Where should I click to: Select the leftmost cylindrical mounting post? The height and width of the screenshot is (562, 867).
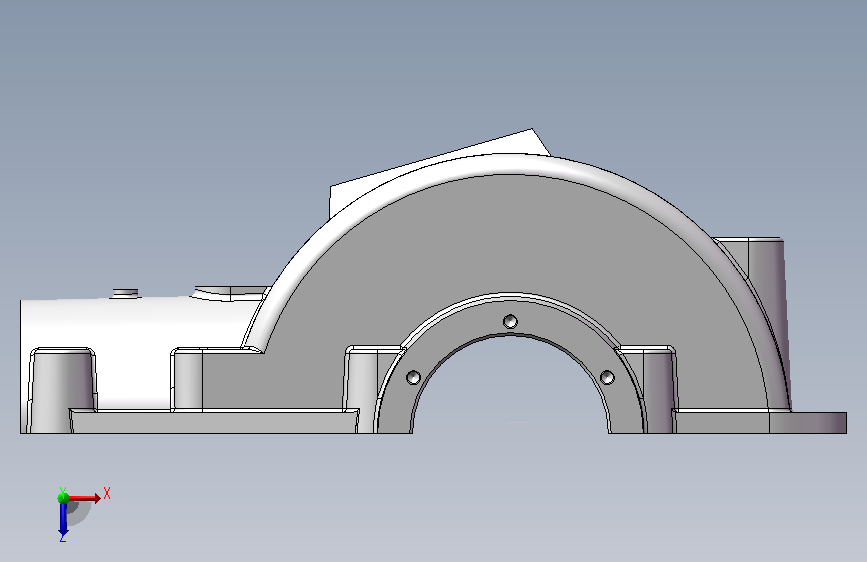[62, 389]
